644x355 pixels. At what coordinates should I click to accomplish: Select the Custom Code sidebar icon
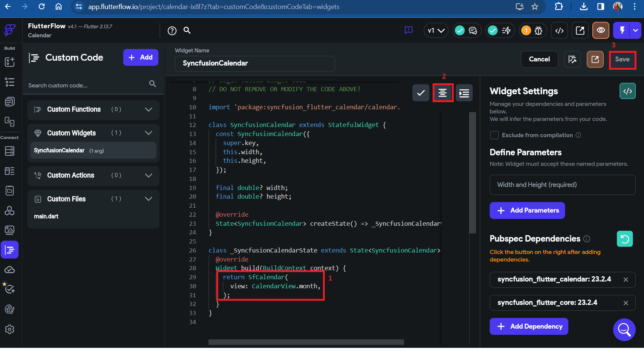tap(9, 249)
